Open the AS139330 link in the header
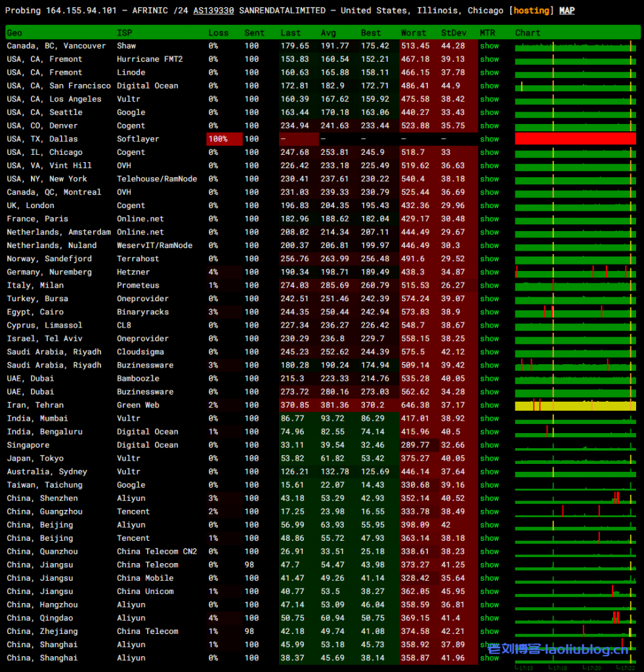Image resolution: width=644 pixels, height=672 pixels. [214, 10]
